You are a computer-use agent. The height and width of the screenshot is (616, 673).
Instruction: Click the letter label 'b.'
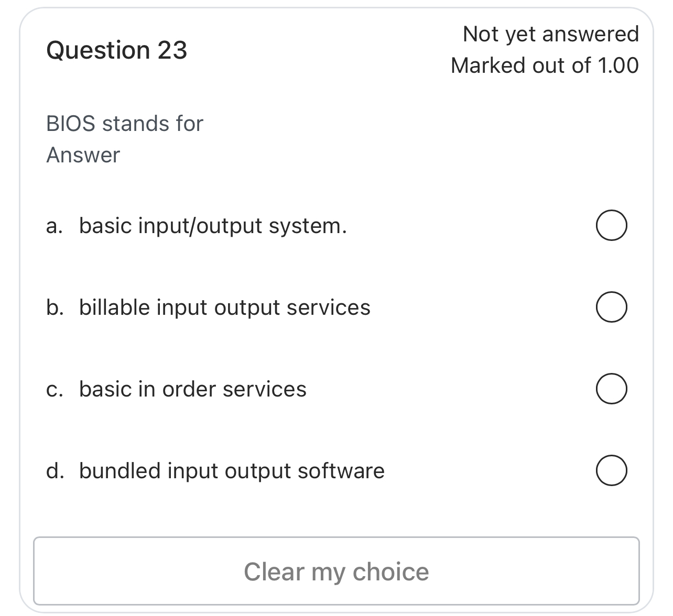(55, 307)
